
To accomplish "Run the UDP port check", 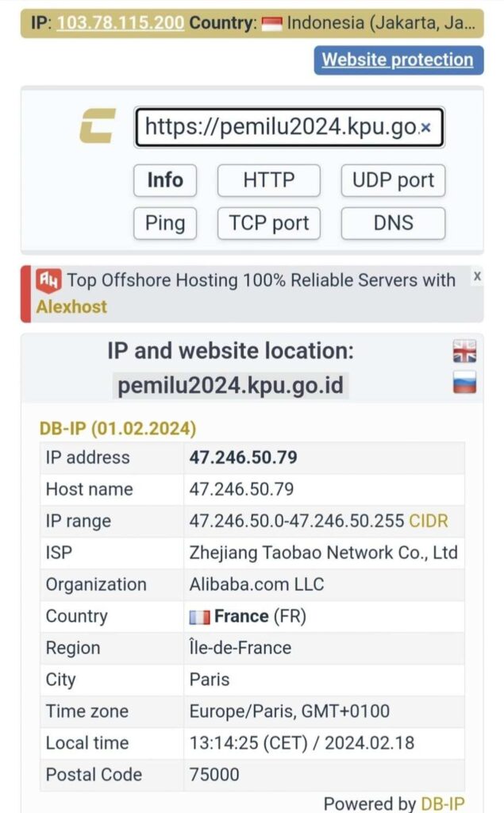I will click(393, 180).
